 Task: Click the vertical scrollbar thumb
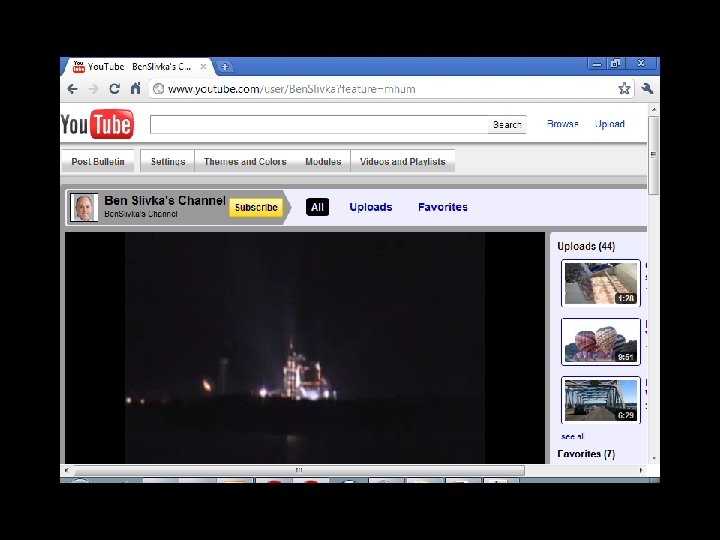(x=654, y=155)
